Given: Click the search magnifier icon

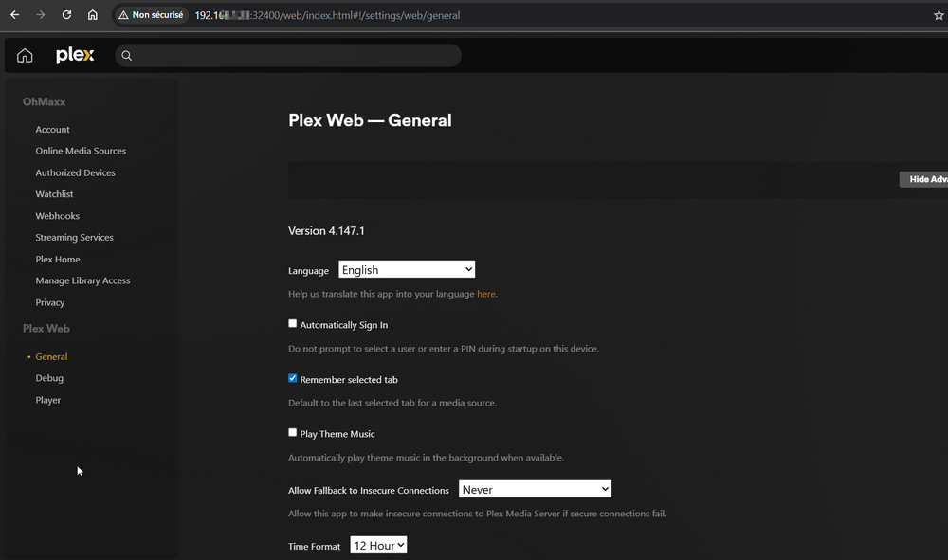Looking at the screenshot, I should (x=126, y=56).
